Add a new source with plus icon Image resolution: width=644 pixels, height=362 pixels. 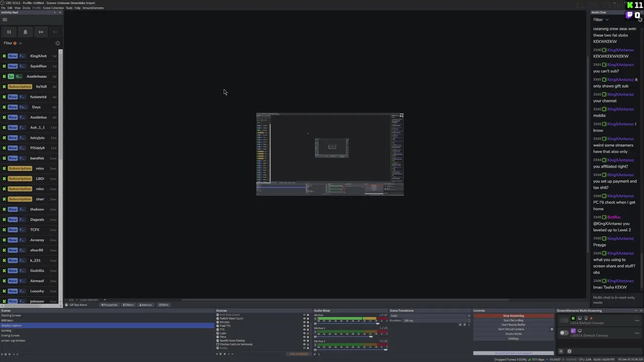pyautogui.click(x=217, y=354)
